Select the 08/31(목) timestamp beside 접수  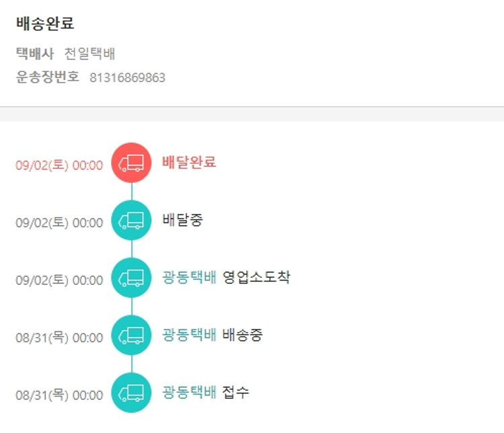click(x=59, y=395)
